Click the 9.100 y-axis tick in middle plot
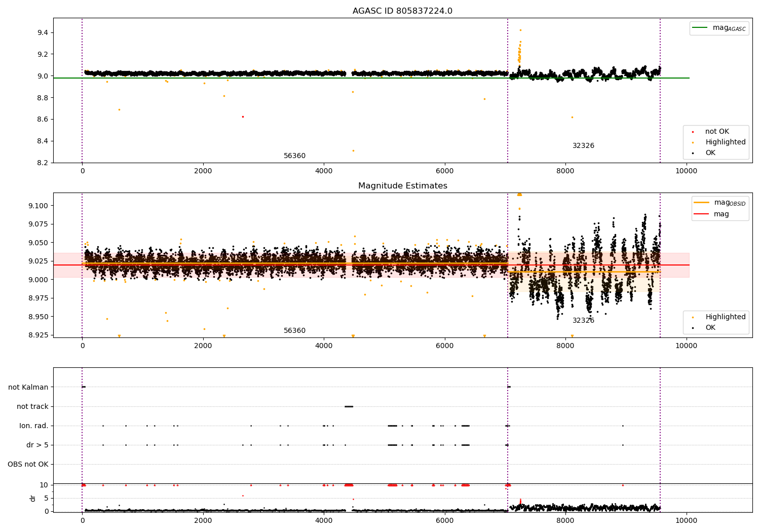The image size is (760, 532). [x=38, y=206]
